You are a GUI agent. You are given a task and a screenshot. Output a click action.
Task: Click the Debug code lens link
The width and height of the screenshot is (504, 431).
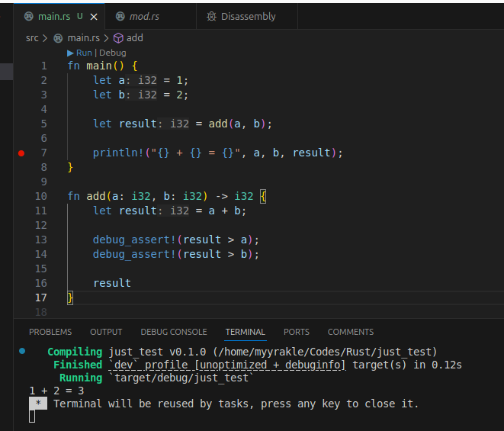coord(113,53)
